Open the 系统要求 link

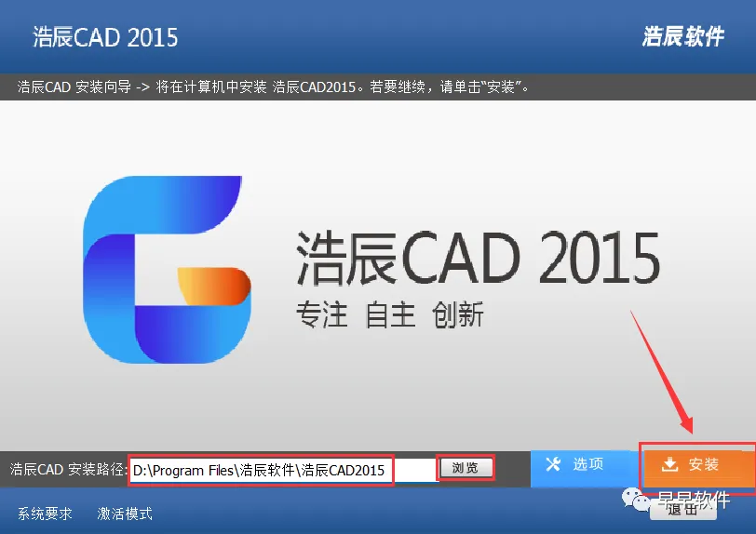point(45,514)
